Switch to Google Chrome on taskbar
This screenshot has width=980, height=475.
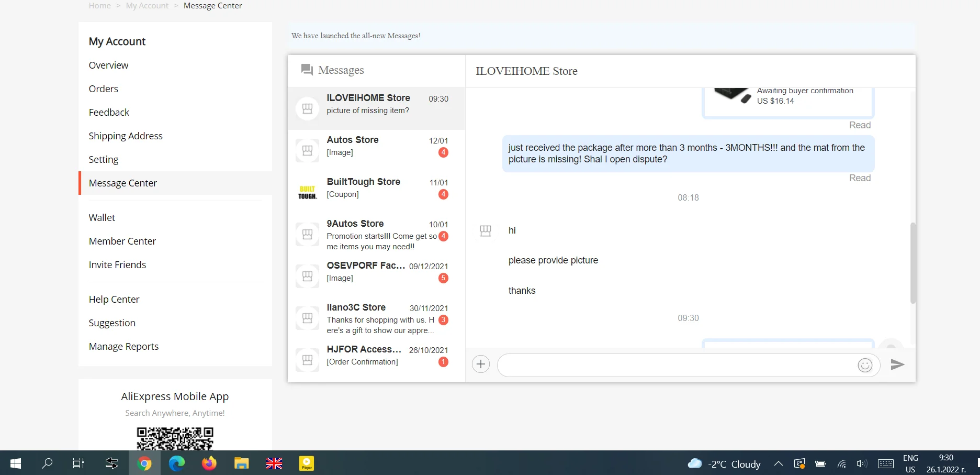(144, 463)
